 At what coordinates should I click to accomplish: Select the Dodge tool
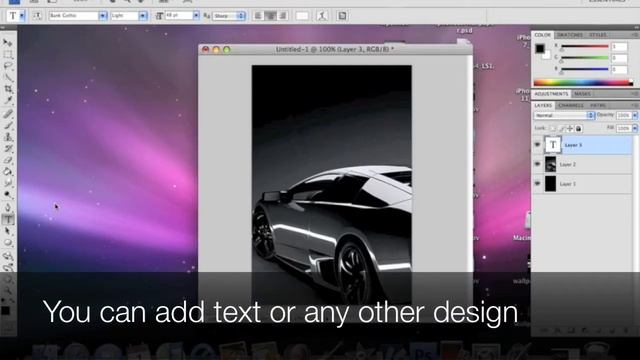point(7,194)
